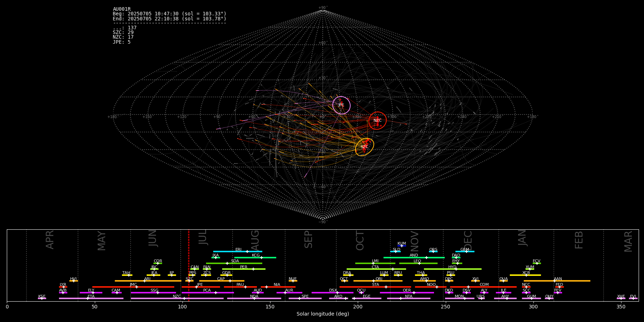Click the yellow XCB shower bar
This screenshot has width=644, height=322.
(x=525, y=275)
